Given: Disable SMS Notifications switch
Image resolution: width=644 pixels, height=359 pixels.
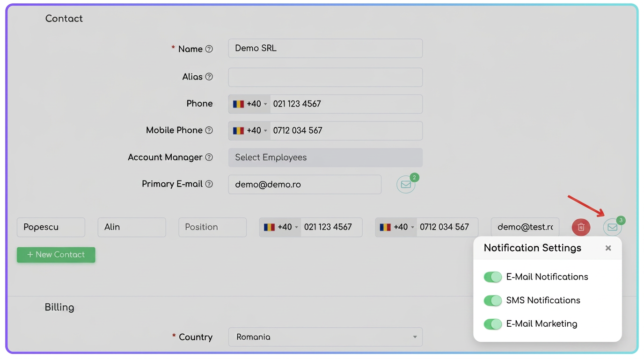Looking at the screenshot, I should [493, 300].
